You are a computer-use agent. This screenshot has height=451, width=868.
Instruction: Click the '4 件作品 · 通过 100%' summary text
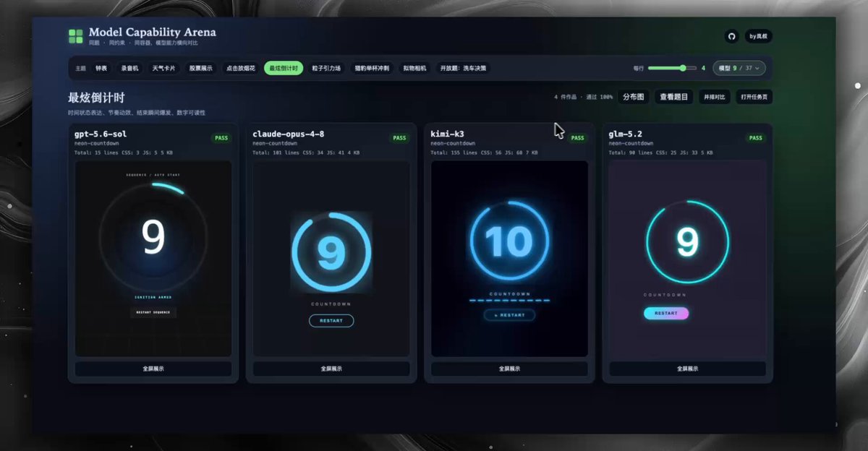[583, 97]
